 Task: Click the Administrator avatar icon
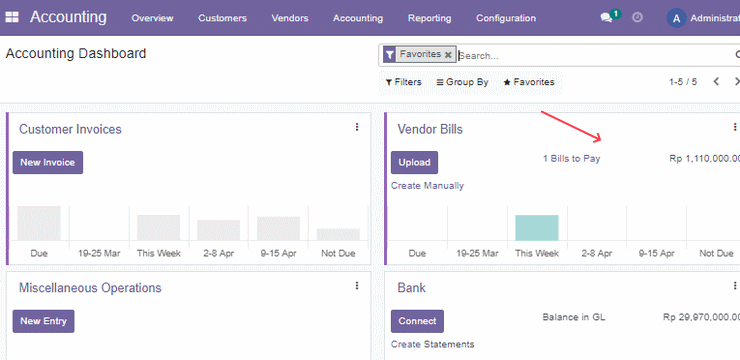[x=676, y=18]
